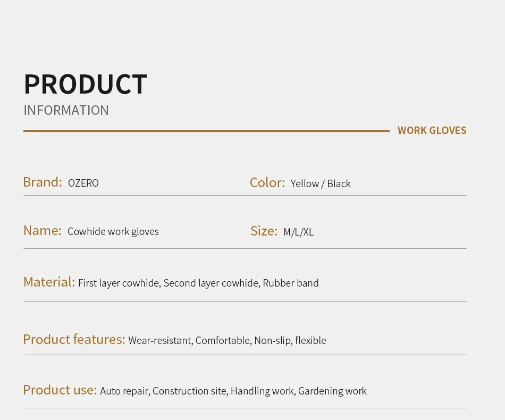
Task: Select the Wear-resistant feature text
Action: click(159, 340)
